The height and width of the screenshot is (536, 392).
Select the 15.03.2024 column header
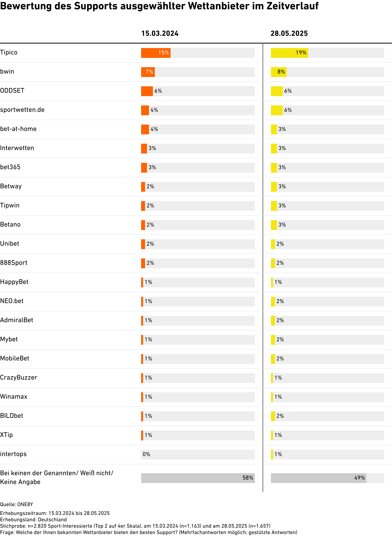(160, 34)
